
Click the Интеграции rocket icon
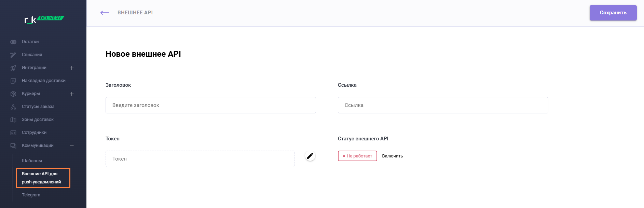pos(13,68)
